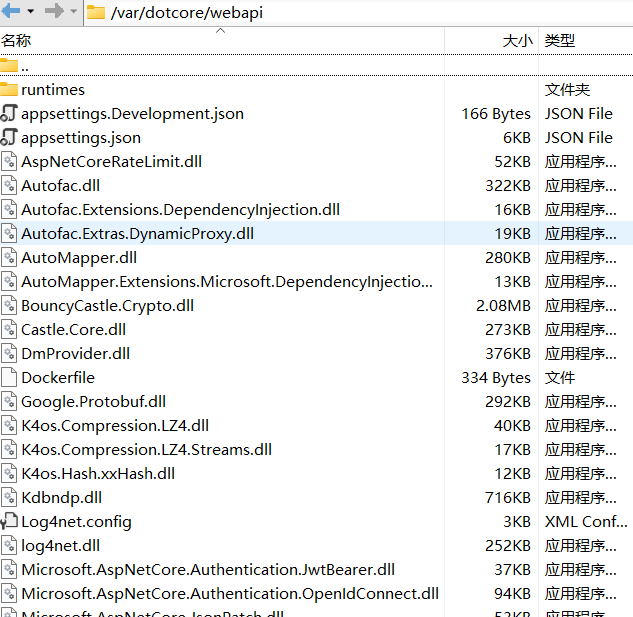Viewport: 633px width, 617px height.
Task: Select BouncyCastle.Crypto.dll file name
Action: point(107,306)
